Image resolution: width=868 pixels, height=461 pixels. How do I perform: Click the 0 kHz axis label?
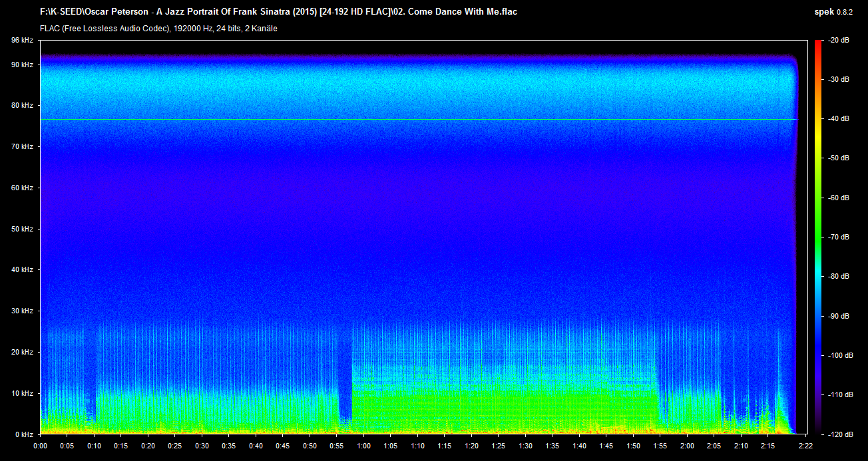24,434
